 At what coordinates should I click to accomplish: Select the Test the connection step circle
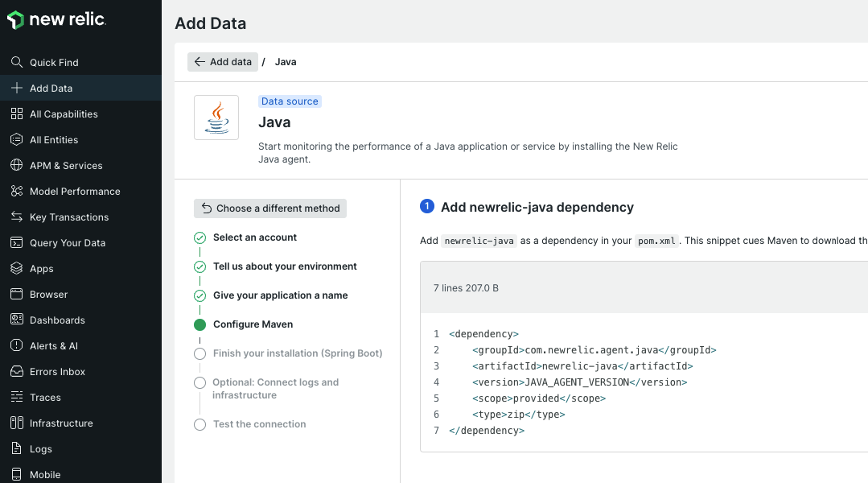[x=200, y=424]
